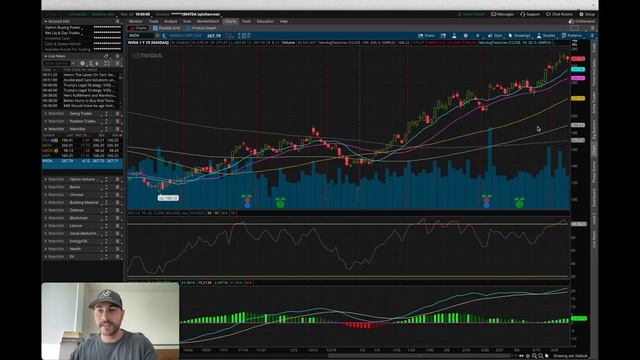Switch to the Analyze tab

tap(171, 21)
